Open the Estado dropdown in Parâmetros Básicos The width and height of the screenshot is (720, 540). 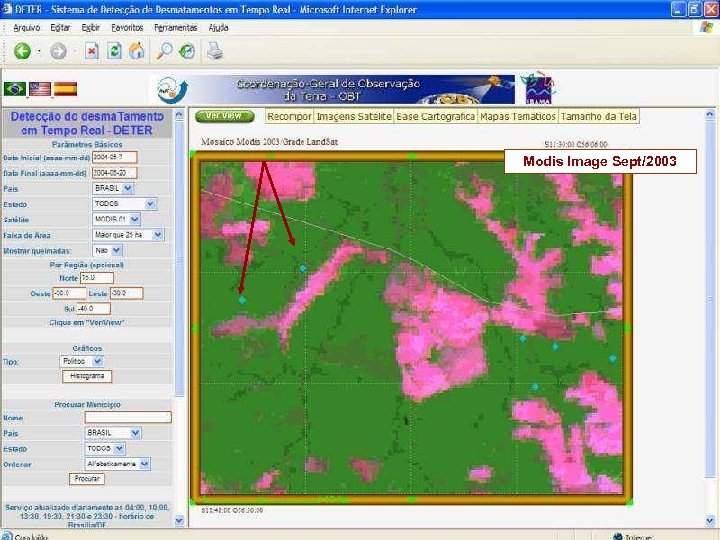(x=124, y=203)
